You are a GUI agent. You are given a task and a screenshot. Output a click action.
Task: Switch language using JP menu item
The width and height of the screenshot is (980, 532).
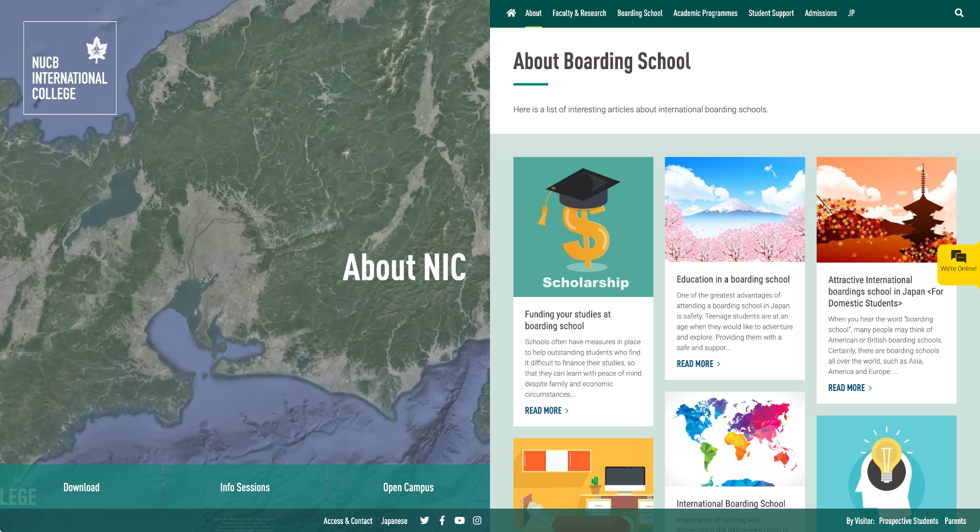(851, 13)
